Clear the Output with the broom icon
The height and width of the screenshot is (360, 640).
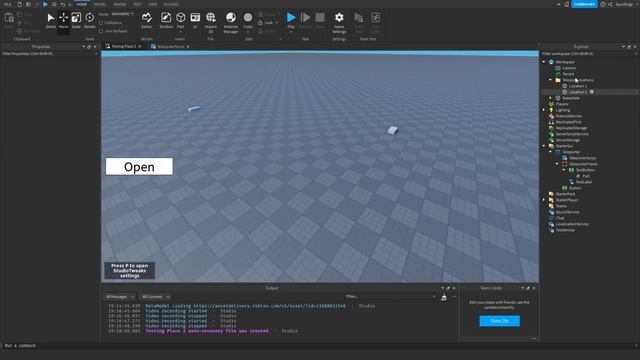tap(444, 297)
